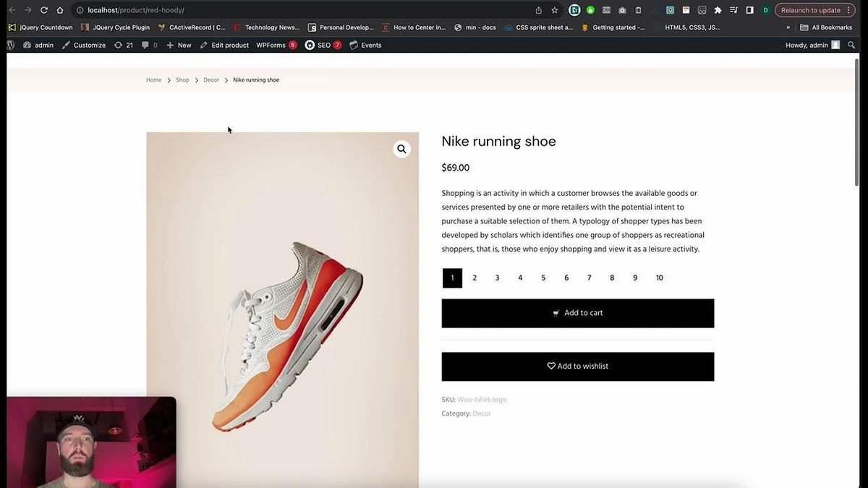Click the Nike shoe product image
The height and width of the screenshot is (488, 868).
282,309
